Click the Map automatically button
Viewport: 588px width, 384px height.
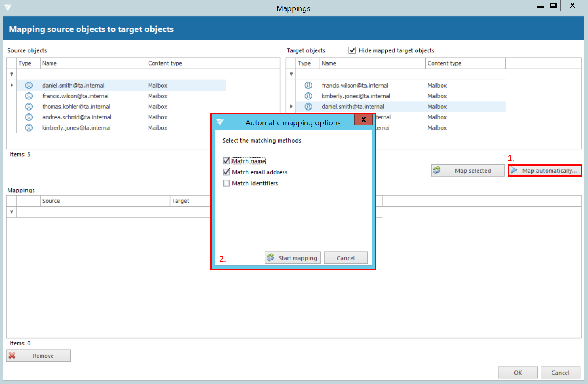point(544,171)
